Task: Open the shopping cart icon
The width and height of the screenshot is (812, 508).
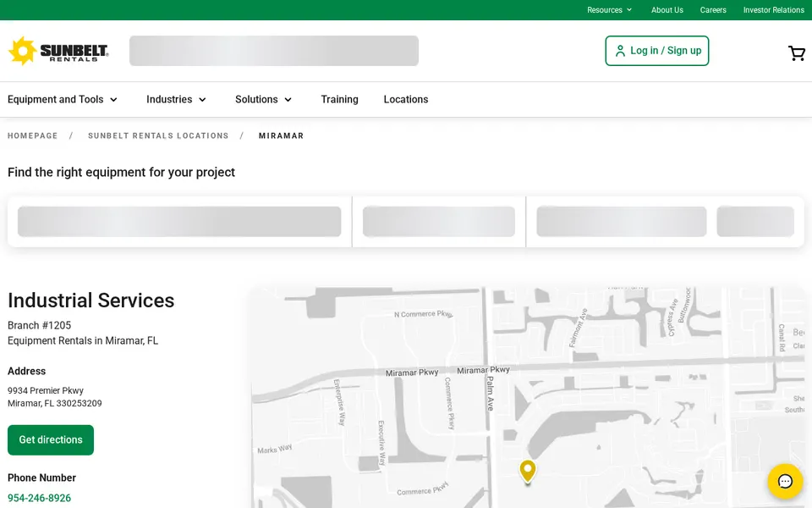Action: point(797,52)
